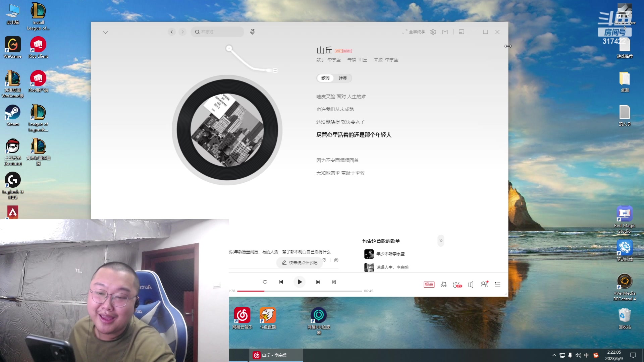Open the current play queue icon
This screenshot has height=362, width=644.
(x=497, y=284)
